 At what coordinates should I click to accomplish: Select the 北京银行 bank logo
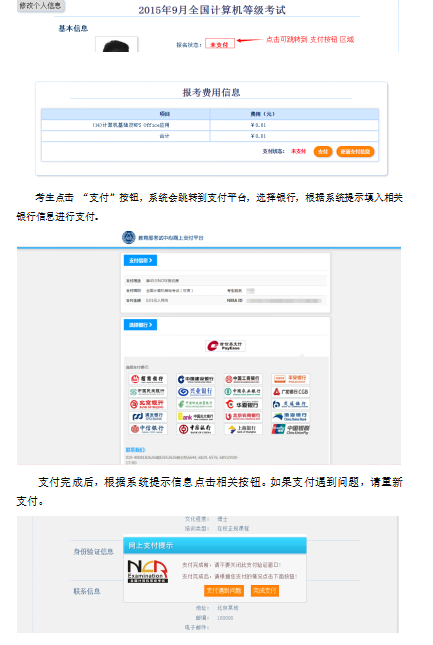(148, 404)
